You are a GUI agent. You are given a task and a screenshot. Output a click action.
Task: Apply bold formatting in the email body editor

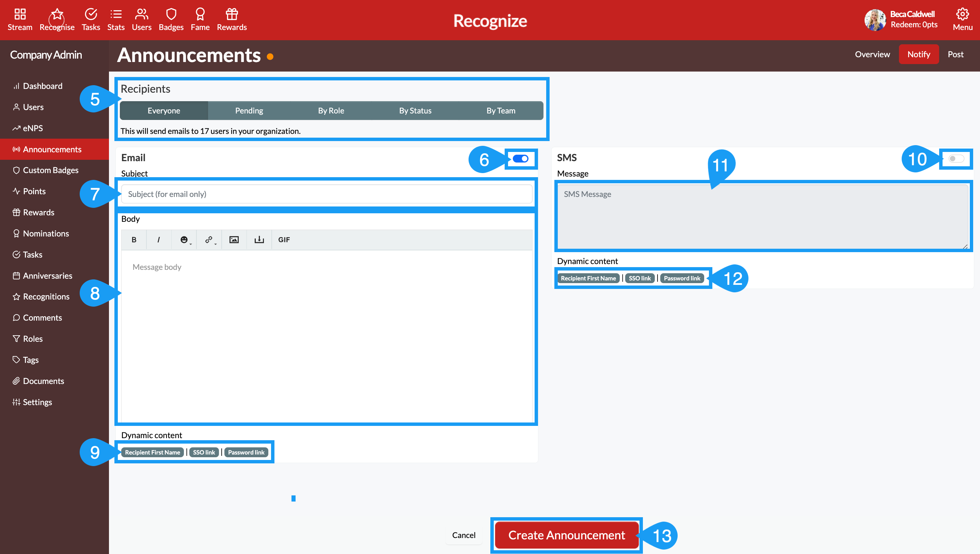(133, 240)
